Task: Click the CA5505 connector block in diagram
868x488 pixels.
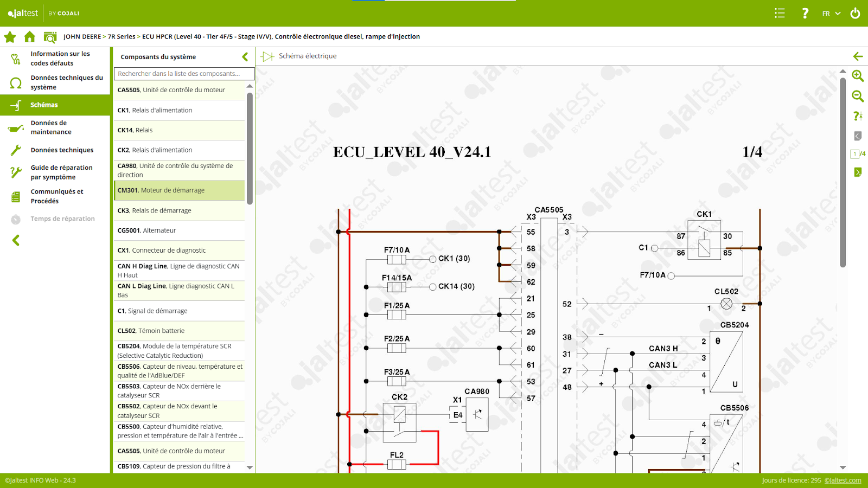Action: (549, 344)
